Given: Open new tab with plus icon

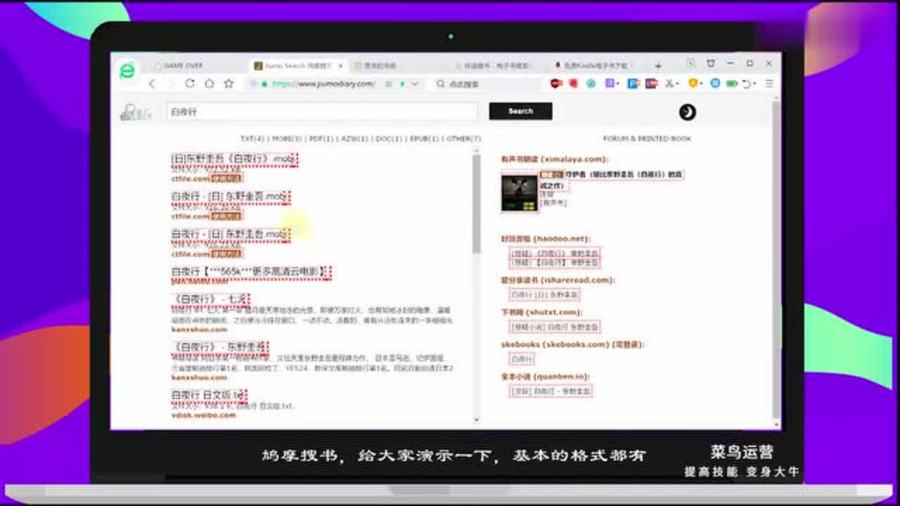Looking at the screenshot, I should pos(657,65).
